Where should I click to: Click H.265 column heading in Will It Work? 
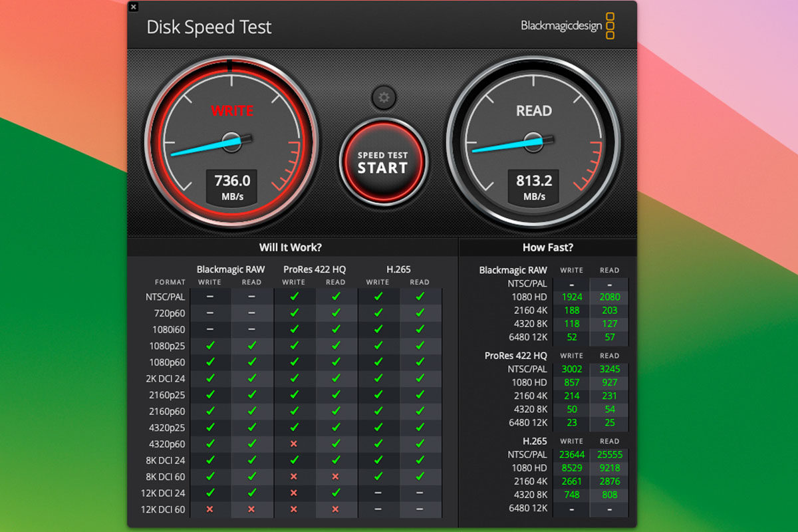[398, 269]
